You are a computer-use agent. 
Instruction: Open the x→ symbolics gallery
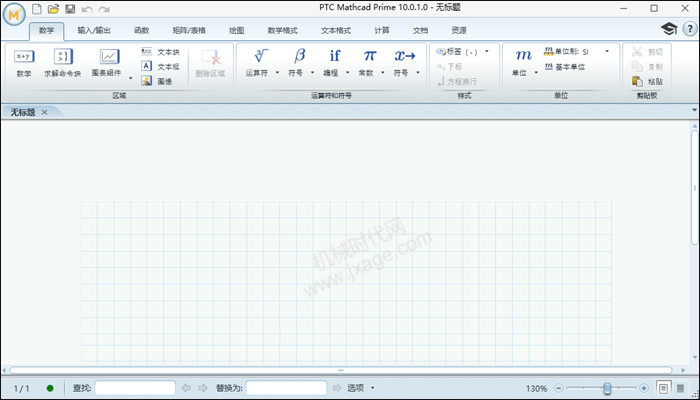click(402, 63)
